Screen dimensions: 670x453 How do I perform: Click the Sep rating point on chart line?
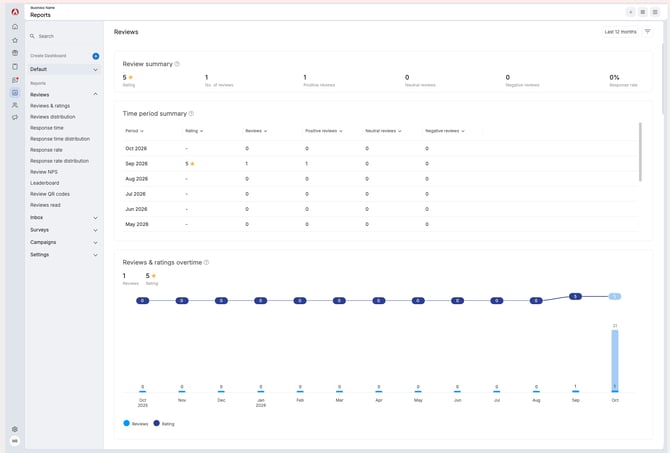click(x=575, y=296)
